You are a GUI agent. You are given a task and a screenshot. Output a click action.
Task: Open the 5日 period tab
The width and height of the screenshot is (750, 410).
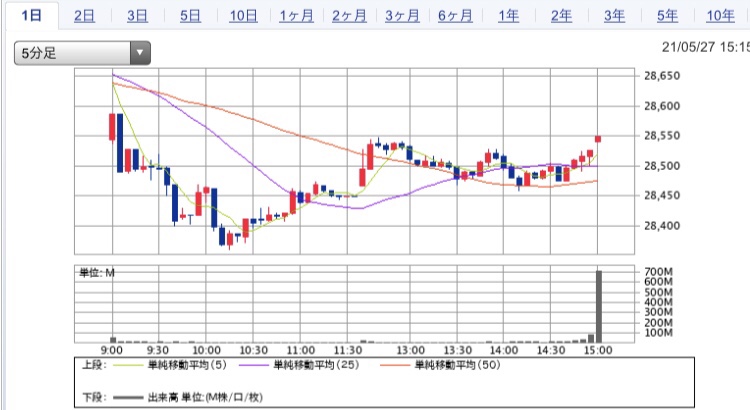[x=190, y=16]
